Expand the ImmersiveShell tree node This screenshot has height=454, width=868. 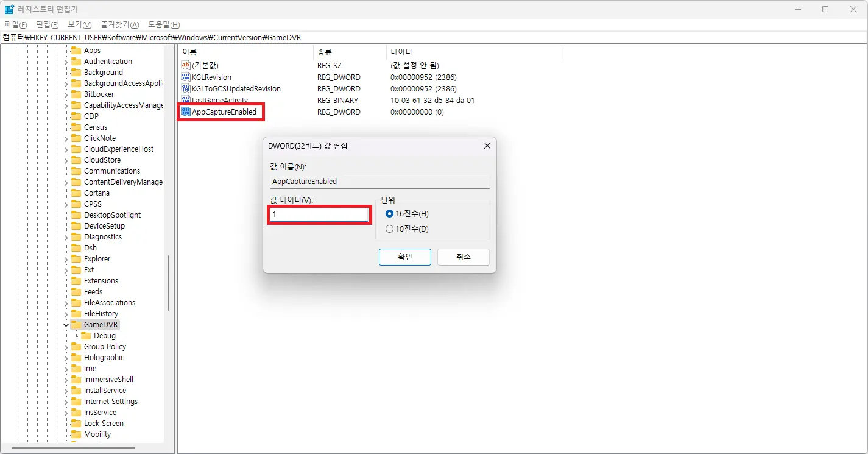(66, 380)
